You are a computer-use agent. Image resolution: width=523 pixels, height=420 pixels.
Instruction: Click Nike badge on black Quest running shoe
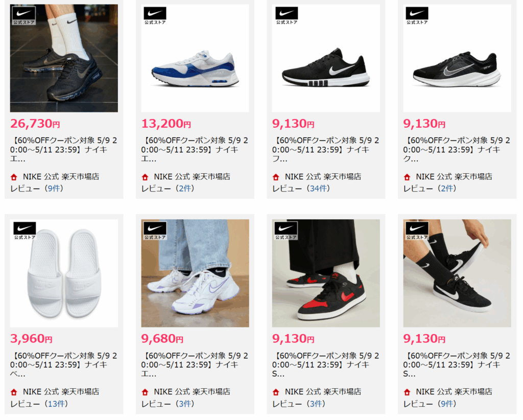(417, 16)
